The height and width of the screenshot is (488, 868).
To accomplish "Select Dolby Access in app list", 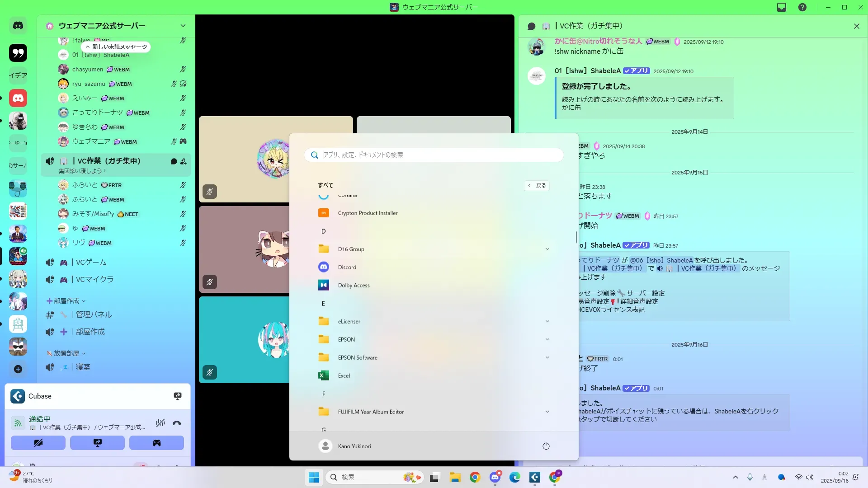I will [354, 285].
